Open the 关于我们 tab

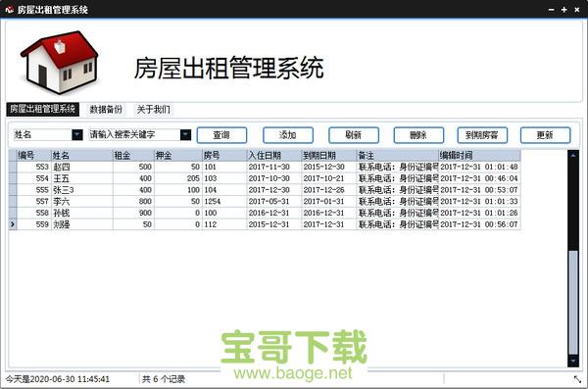pos(153,110)
